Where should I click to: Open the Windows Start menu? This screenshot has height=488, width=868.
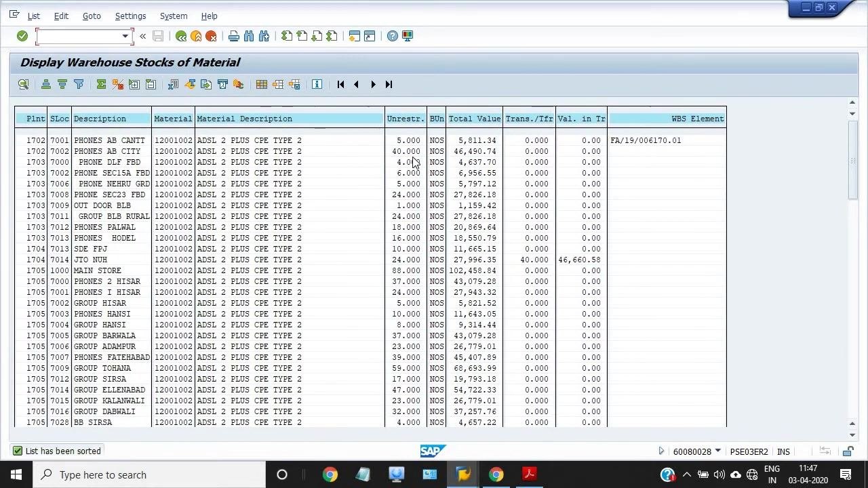tap(16, 474)
